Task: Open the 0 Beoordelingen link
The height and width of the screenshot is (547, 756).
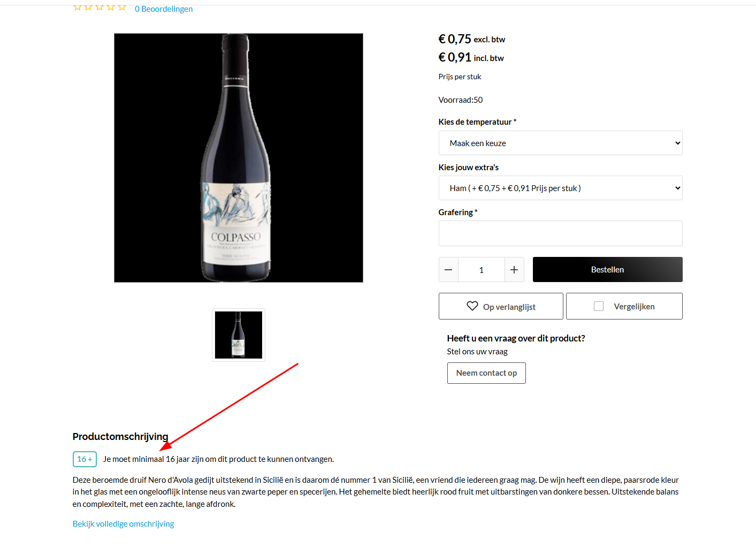Action: point(164,9)
